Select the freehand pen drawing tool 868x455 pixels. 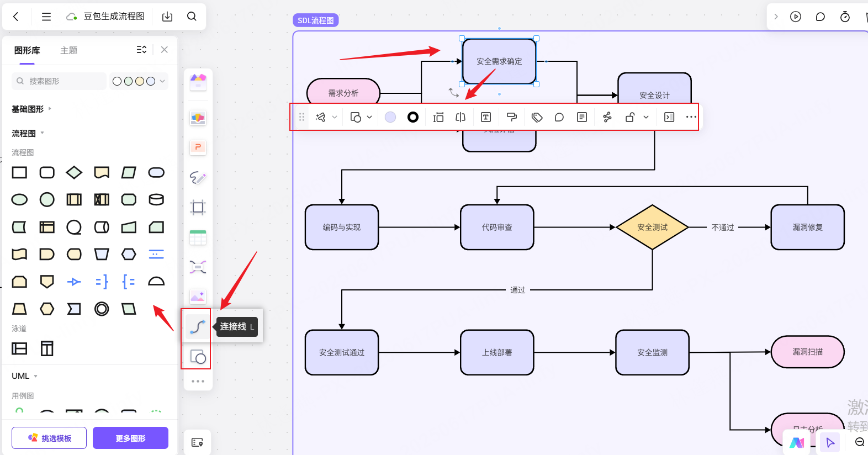pos(198,177)
